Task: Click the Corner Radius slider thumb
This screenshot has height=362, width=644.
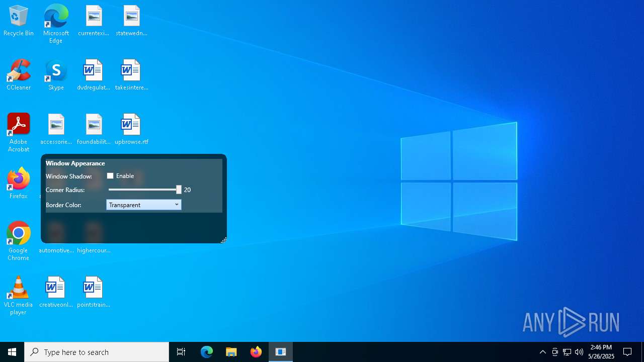Action: 179,190
